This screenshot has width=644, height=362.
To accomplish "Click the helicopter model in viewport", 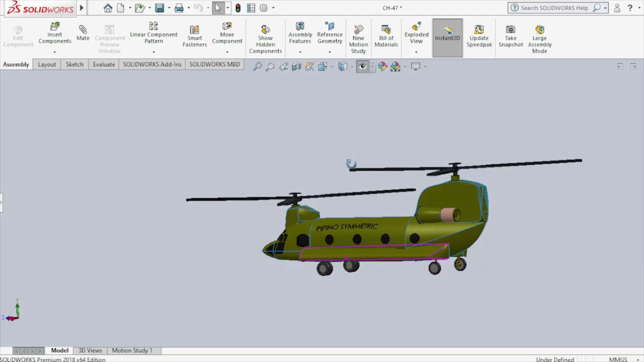I will tap(369, 235).
